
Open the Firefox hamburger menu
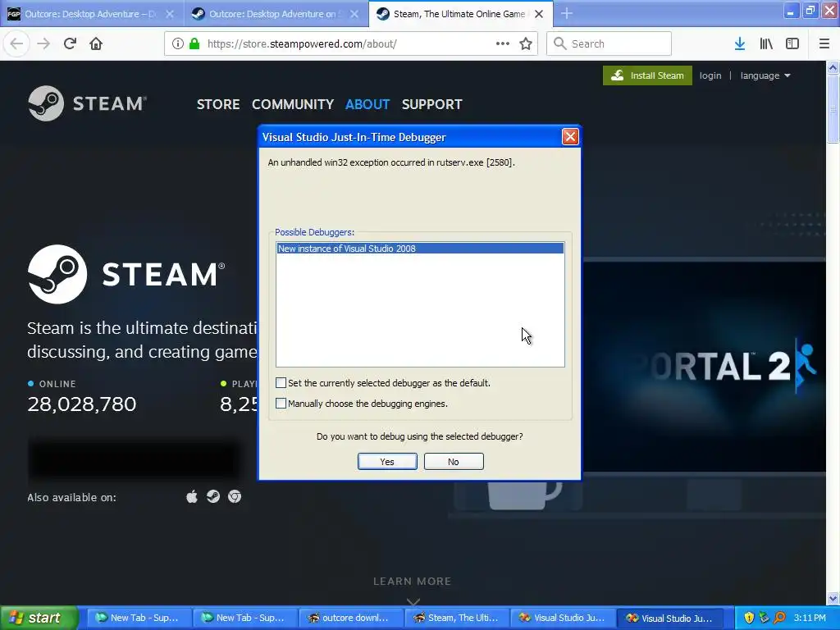(824, 44)
